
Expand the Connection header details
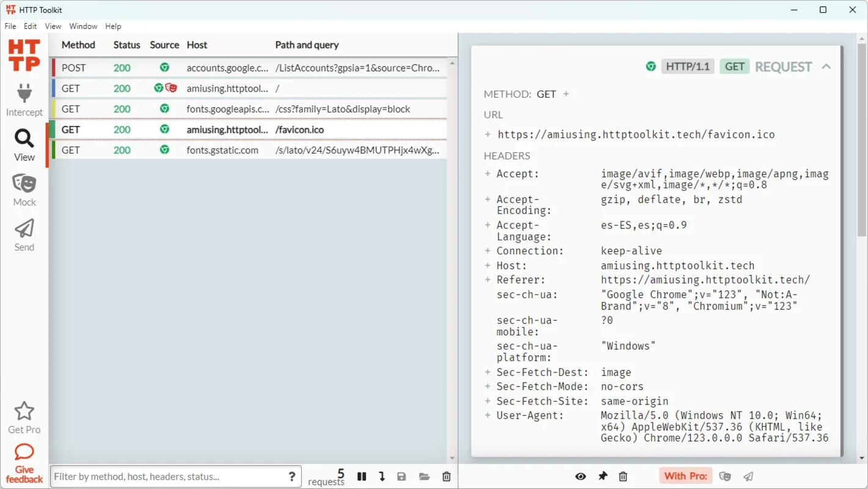click(487, 251)
